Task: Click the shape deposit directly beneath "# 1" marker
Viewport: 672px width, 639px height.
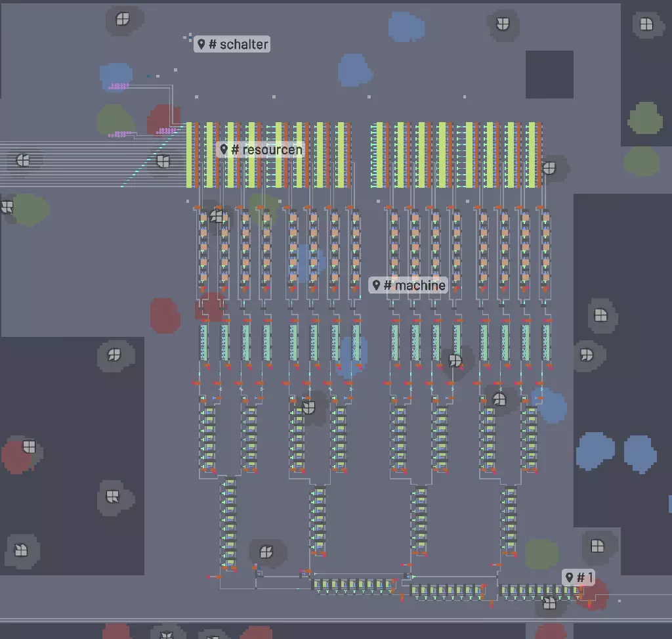Action: pos(550,603)
